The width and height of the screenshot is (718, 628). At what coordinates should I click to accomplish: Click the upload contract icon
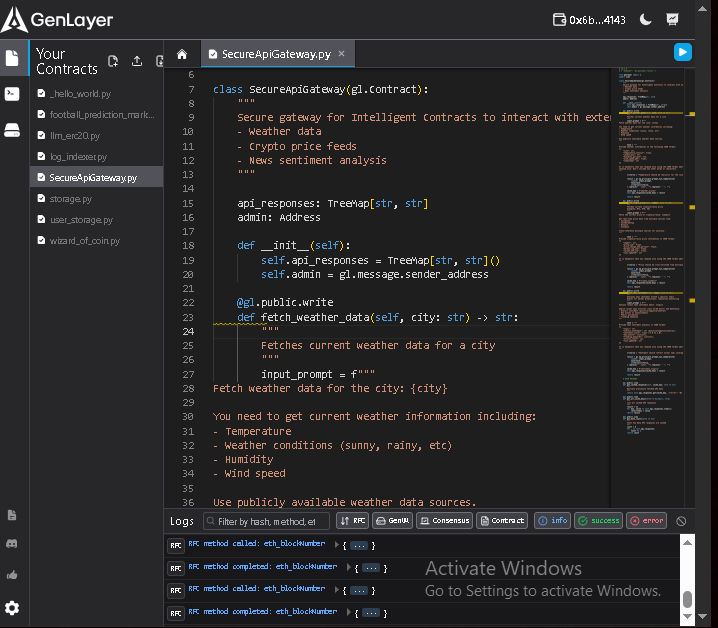pyautogui.click(x=136, y=61)
